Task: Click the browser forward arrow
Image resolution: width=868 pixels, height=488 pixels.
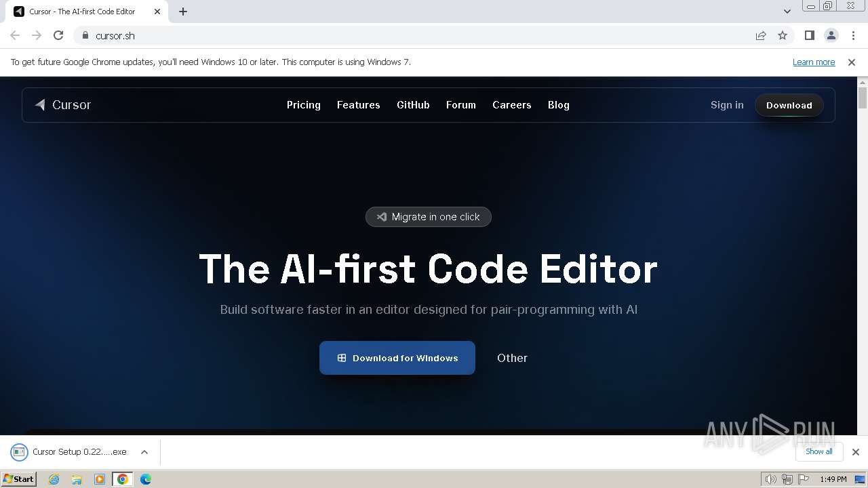Action: click(37, 35)
